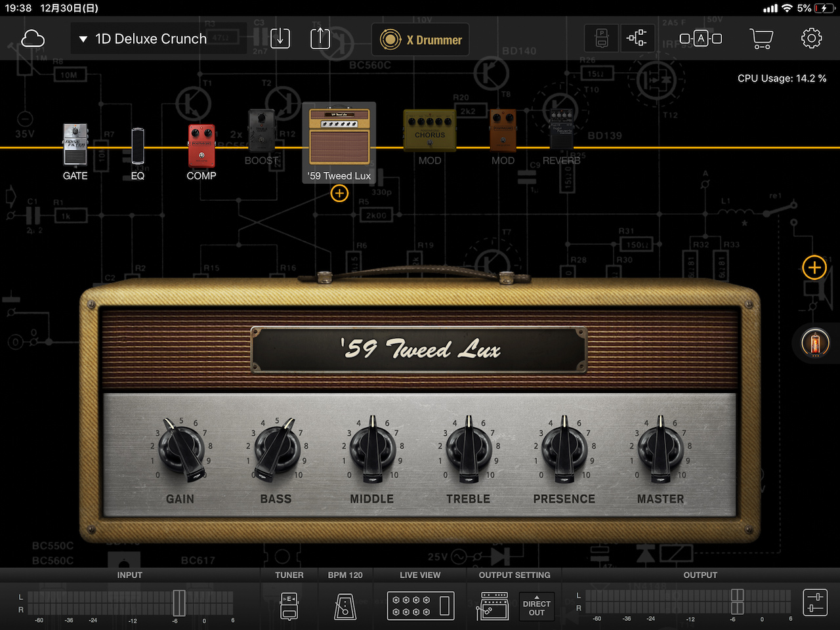
Task: Tap the '59 Tweed Lux nameplate
Action: (x=419, y=349)
